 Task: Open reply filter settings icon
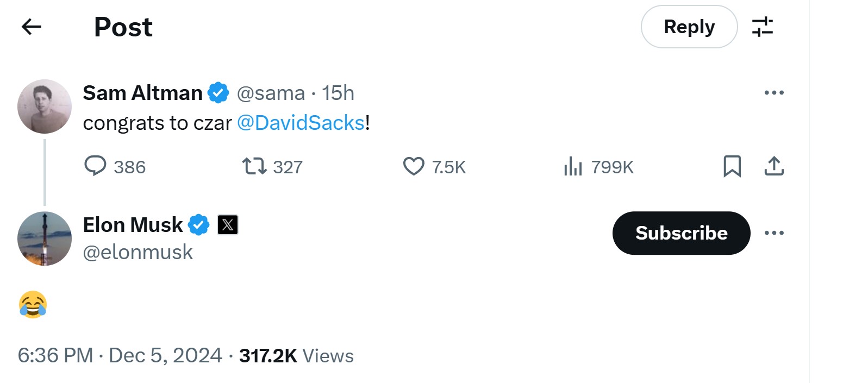point(763,27)
